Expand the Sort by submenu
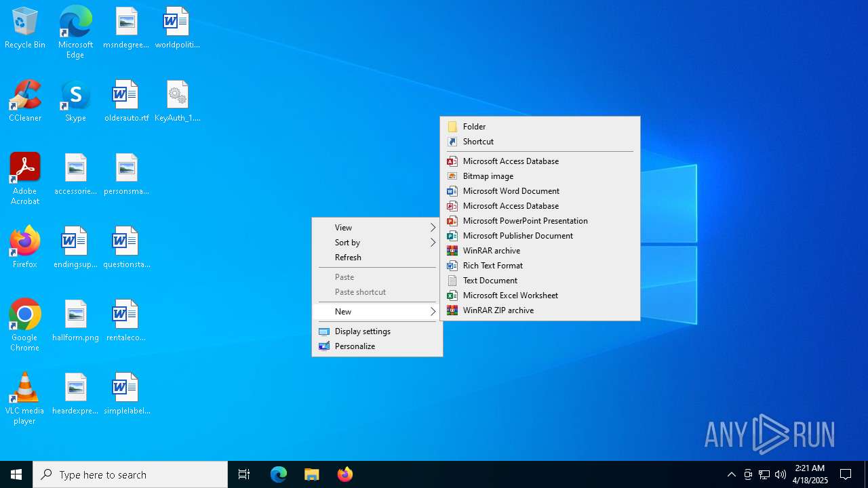The width and height of the screenshot is (868, 488). (x=377, y=243)
